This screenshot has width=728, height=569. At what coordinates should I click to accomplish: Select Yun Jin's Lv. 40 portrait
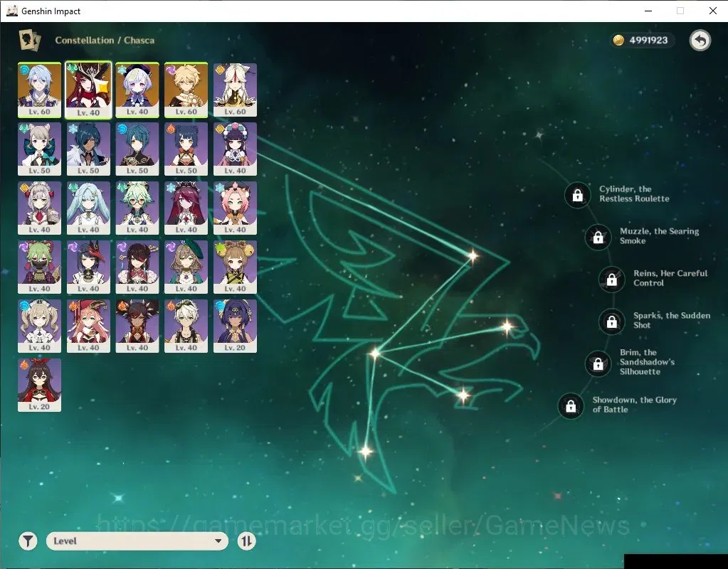coord(235,149)
